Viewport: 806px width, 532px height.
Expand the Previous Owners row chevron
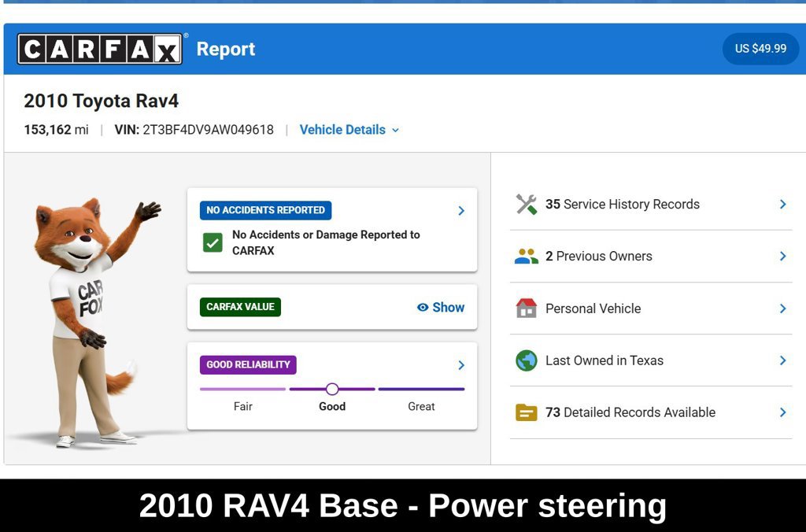[x=783, y=256]
